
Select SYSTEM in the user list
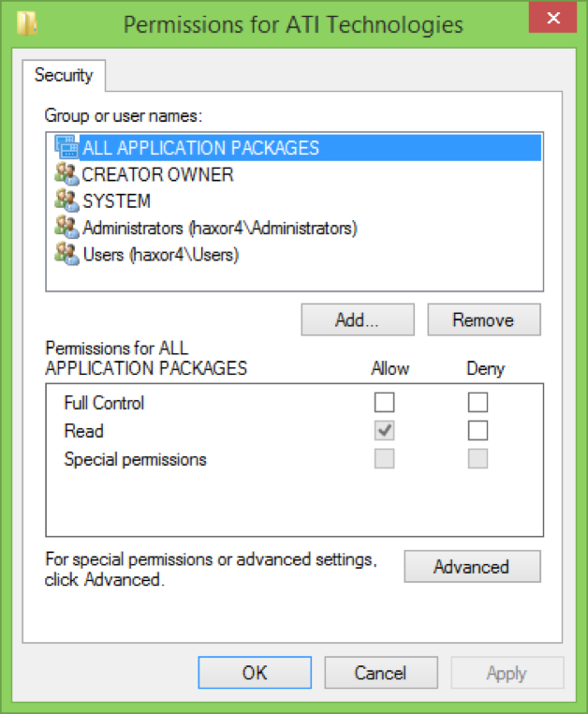pyautogui.click(x=116, y=201)
